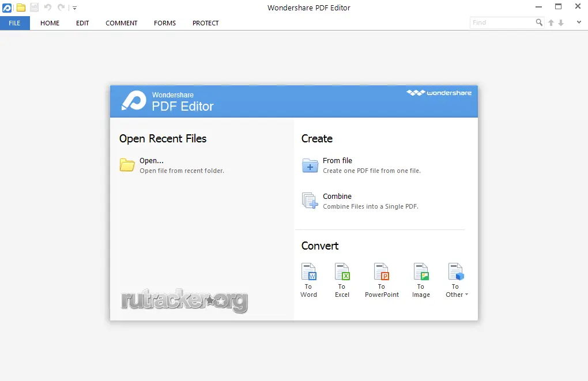The height and width of the screenshot is (381, 588).
Task: Jump to previous find result arrow
Action: (551, 23)
